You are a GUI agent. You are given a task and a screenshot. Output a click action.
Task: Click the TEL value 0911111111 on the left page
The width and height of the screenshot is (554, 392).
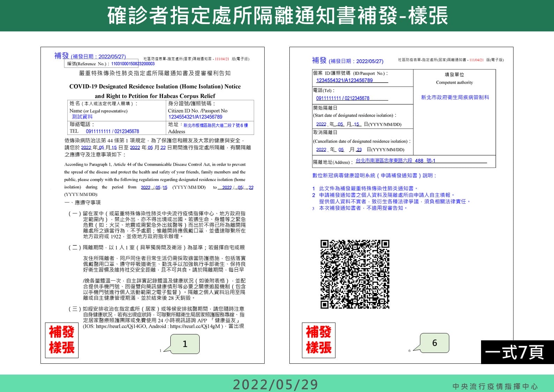(112, 131)
